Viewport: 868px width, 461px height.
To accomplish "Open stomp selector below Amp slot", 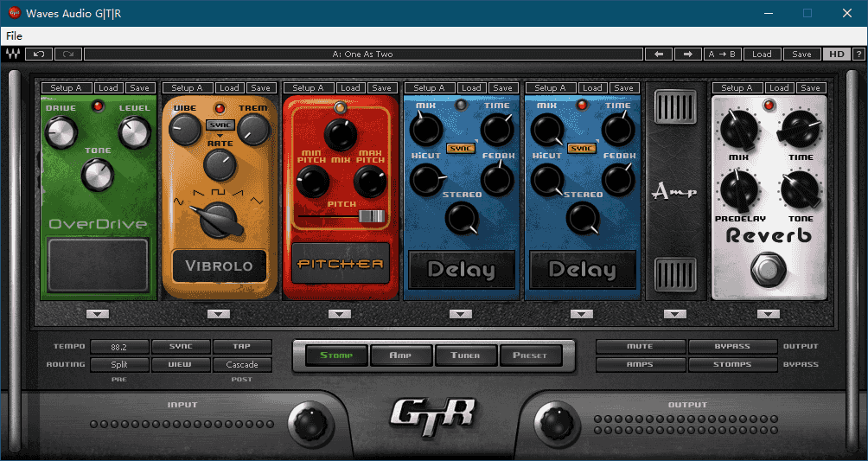I will pos(675,314).
